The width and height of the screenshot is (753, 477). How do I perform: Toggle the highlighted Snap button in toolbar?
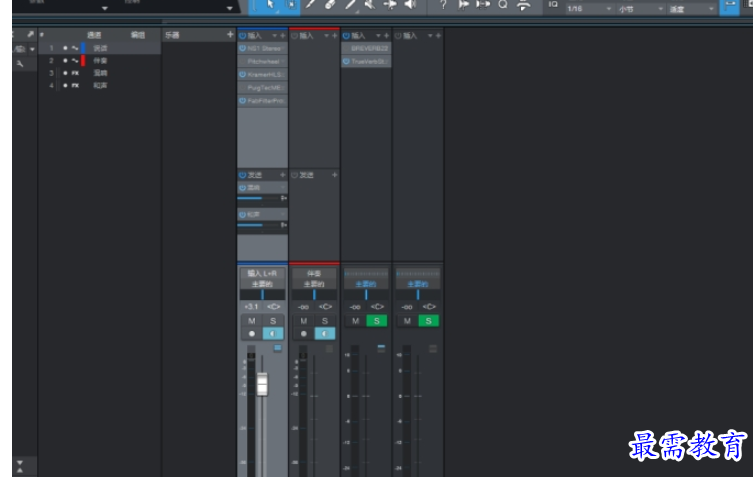click(x=729, y=6)
